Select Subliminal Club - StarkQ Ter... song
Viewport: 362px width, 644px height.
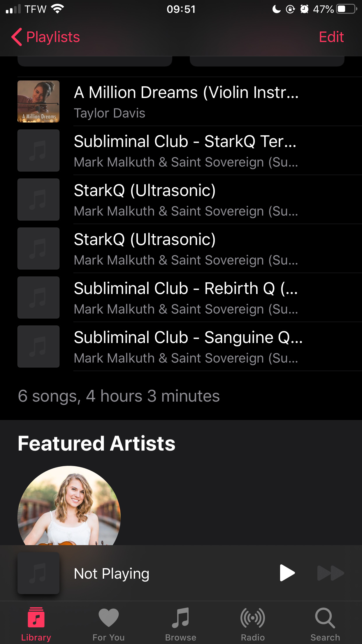tap(189, 150)
